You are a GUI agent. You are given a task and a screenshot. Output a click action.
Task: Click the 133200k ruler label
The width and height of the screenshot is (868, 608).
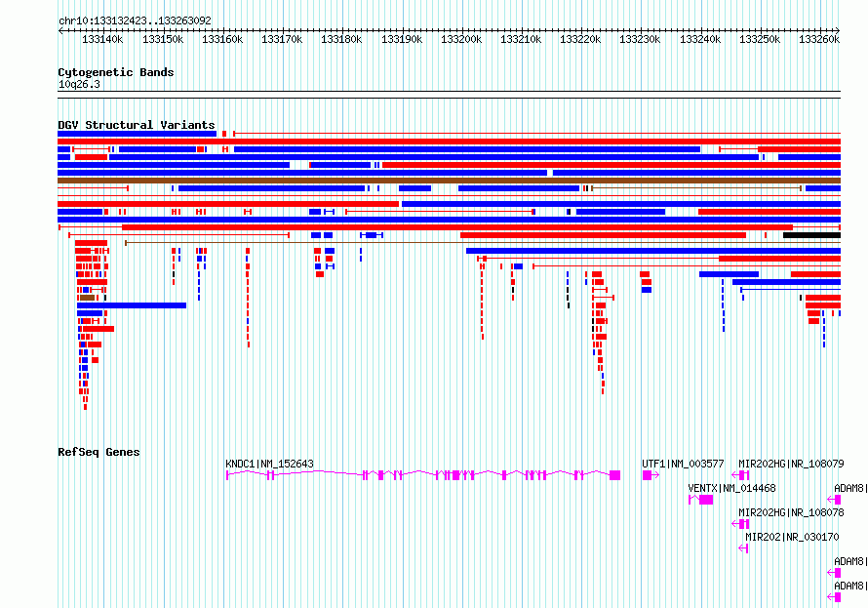461,39
